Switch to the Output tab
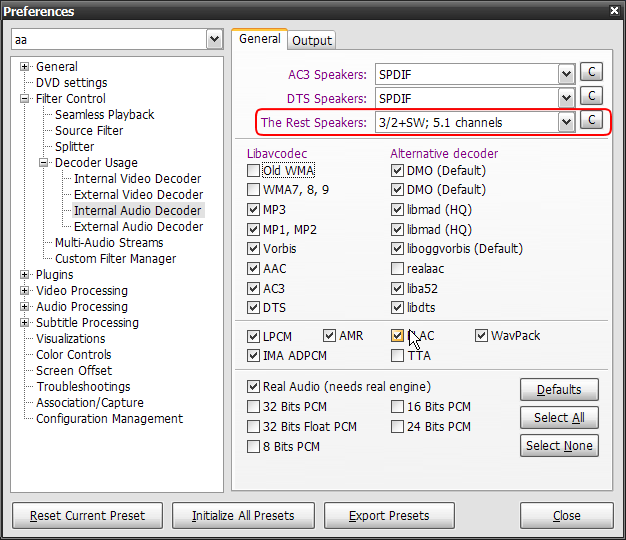 [312, 40]
